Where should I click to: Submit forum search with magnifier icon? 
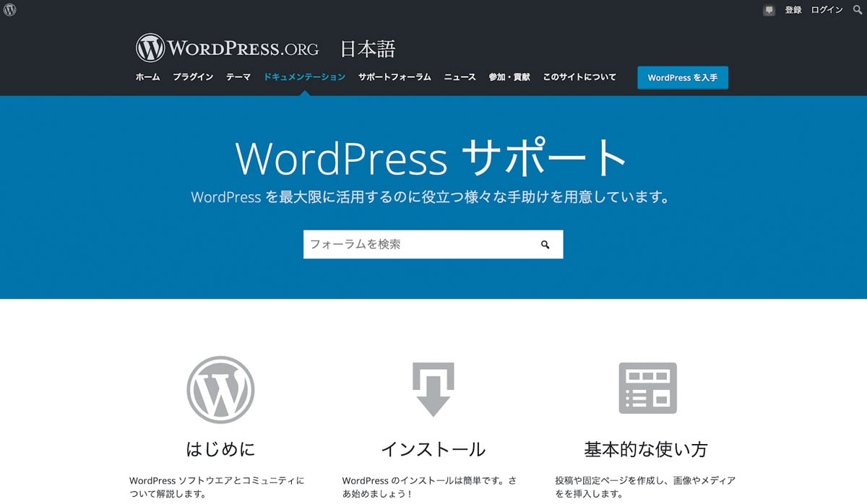coord(545,245)
